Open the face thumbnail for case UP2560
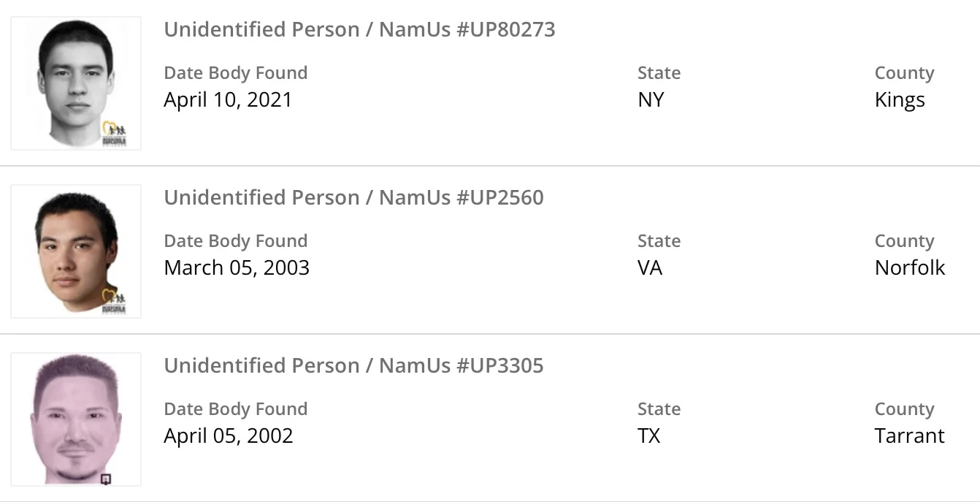 pos(75,251)
